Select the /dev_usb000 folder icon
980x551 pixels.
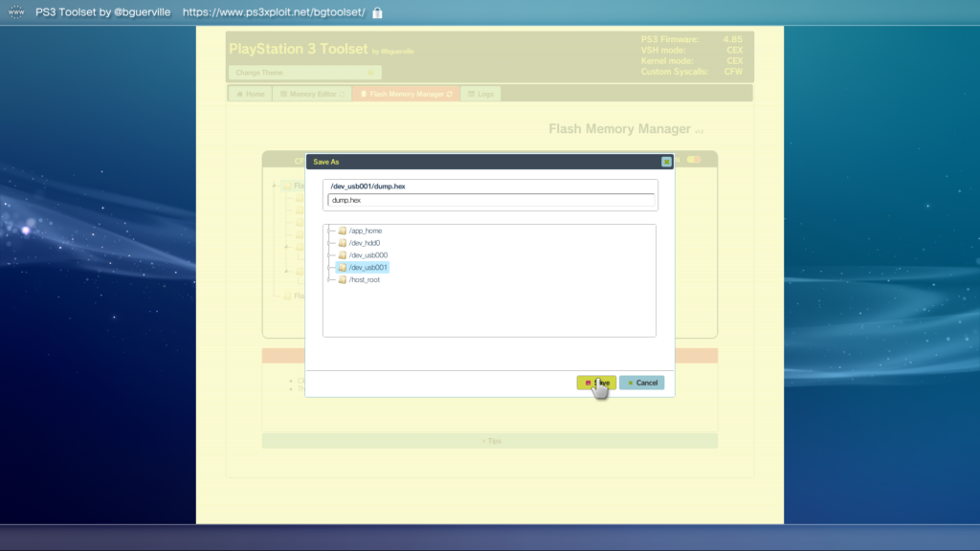click(342, 254)
